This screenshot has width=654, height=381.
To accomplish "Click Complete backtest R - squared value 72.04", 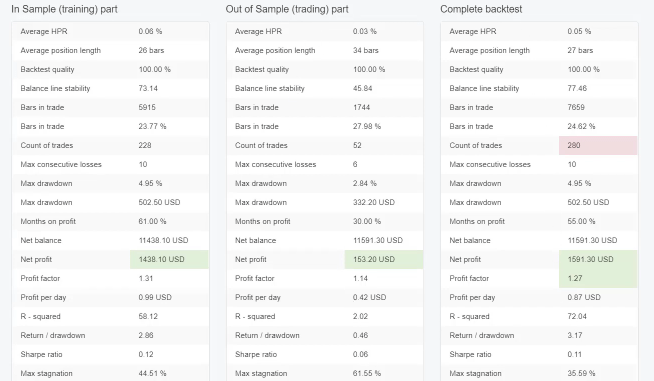I will pos(577,316).
